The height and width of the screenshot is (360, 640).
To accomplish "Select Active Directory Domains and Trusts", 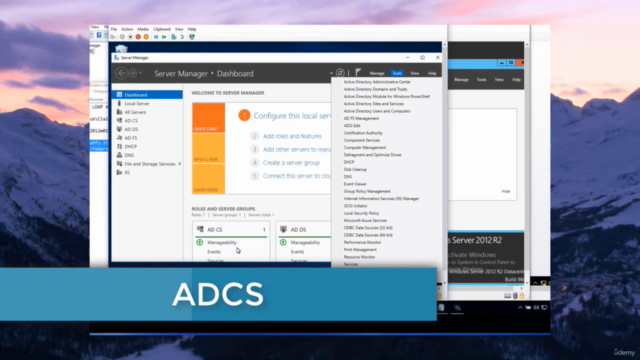I will 375,89.
